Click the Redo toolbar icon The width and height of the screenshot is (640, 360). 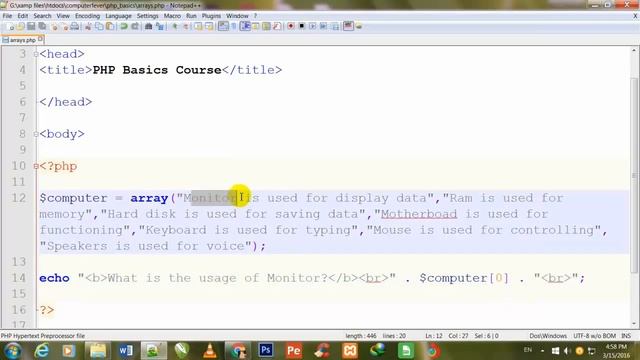[x=135, y=27]
